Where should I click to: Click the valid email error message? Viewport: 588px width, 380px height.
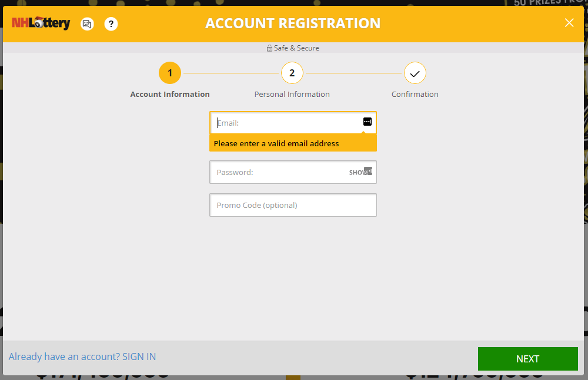click(x=276, y=143)
